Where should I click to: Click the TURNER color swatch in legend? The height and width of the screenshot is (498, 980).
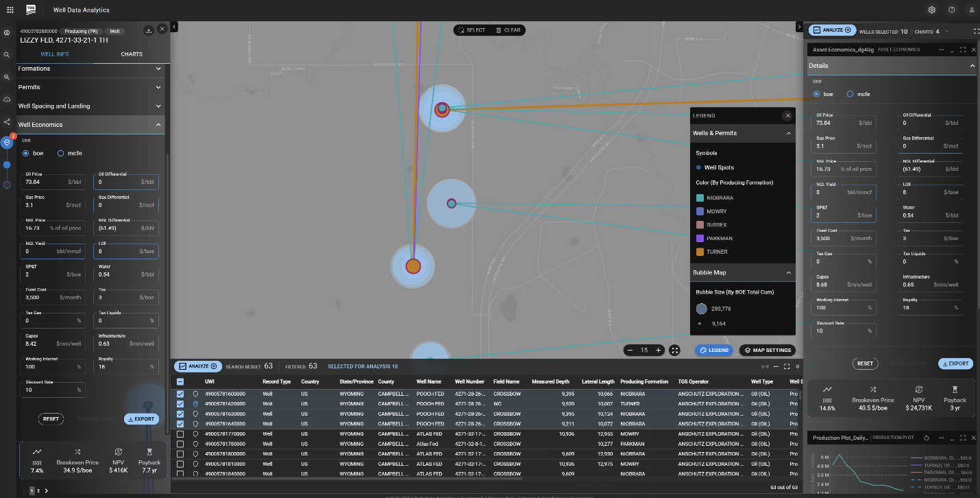[699, 252]
